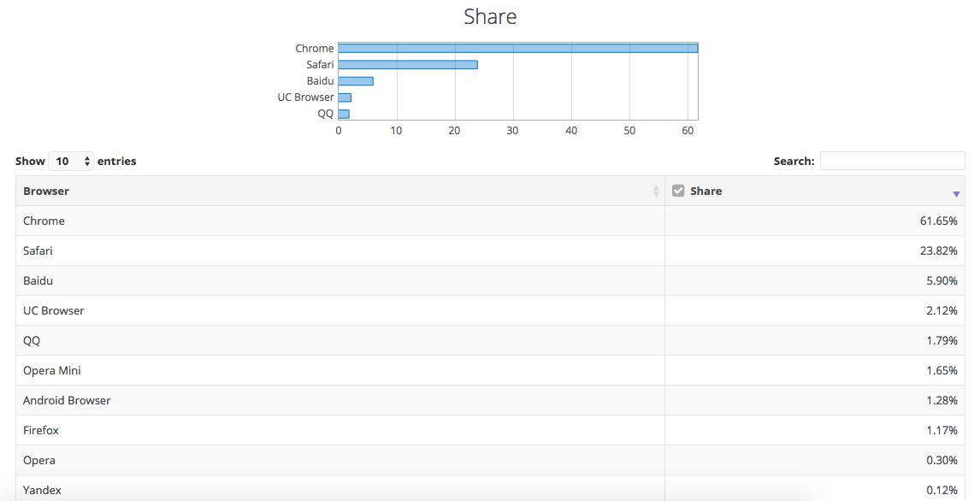This screenshot has height=501, width=980.
Task: Focus the Search input field
Action: point(892,161)
